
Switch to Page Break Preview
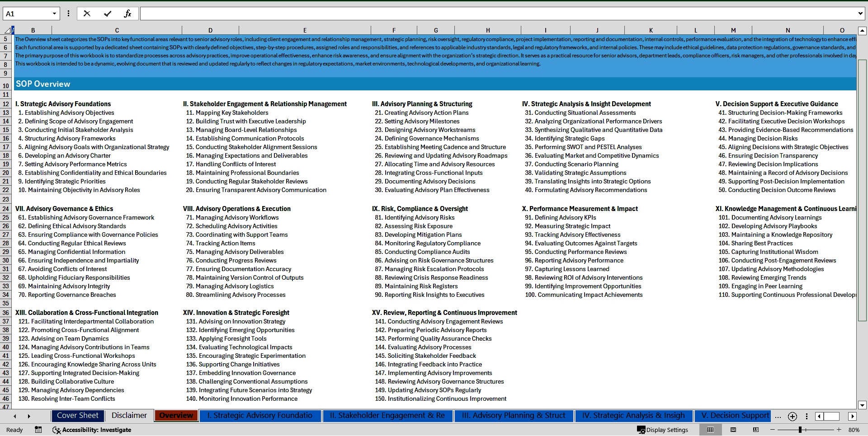[756, 430]
